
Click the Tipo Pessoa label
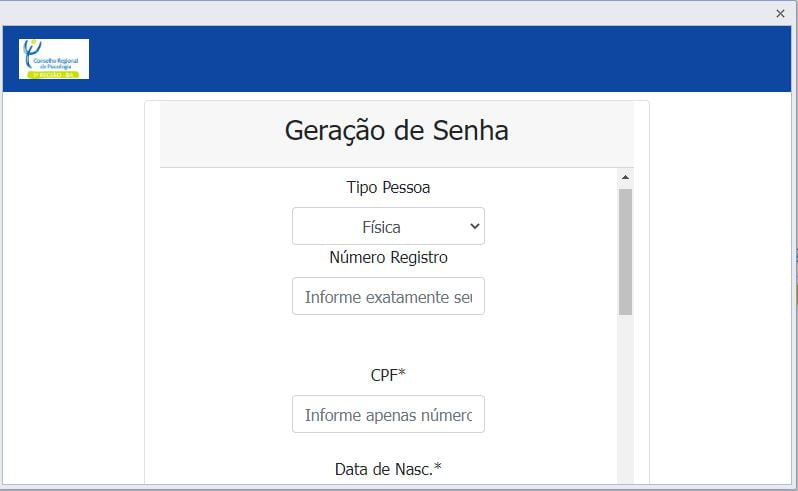coord(388,187)
